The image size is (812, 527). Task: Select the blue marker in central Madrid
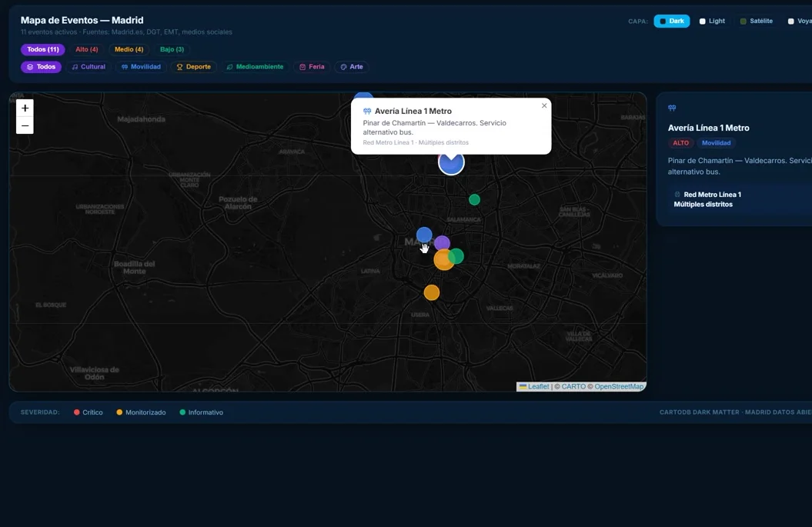tap(423, 234)
